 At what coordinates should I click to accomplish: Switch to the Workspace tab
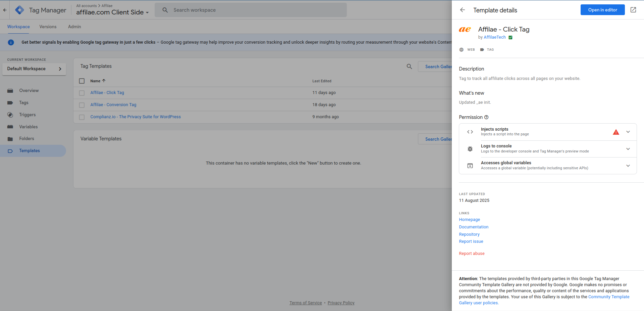[x=18, y=27]
